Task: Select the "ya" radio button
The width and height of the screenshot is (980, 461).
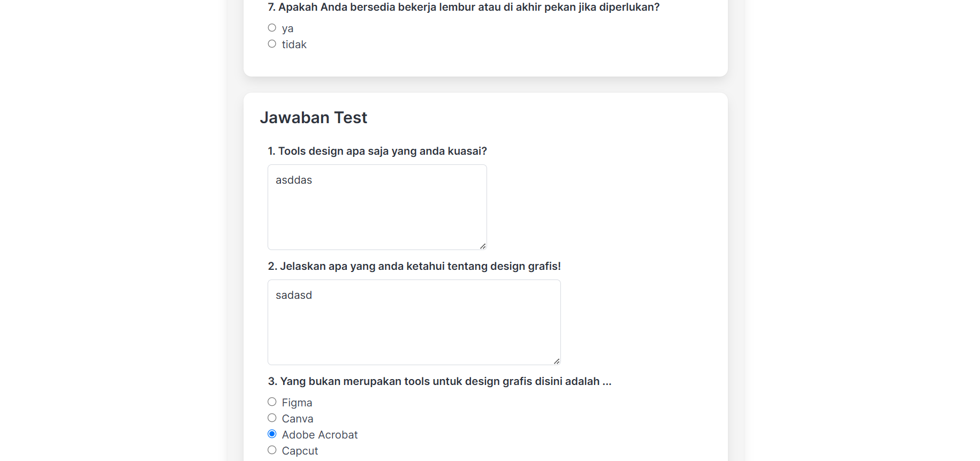Action: click(x=272, y=28)
